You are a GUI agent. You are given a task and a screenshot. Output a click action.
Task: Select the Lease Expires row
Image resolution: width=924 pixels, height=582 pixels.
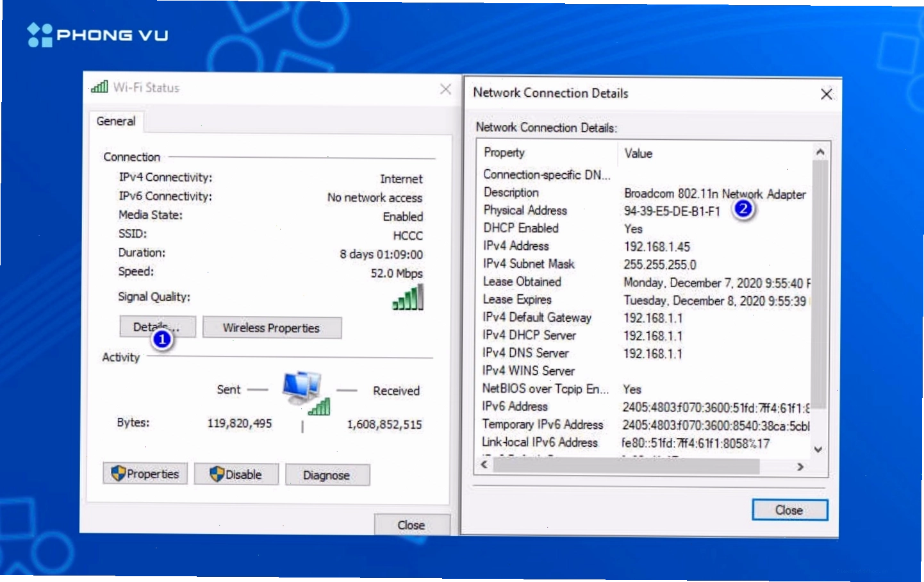tap(645, 300)
